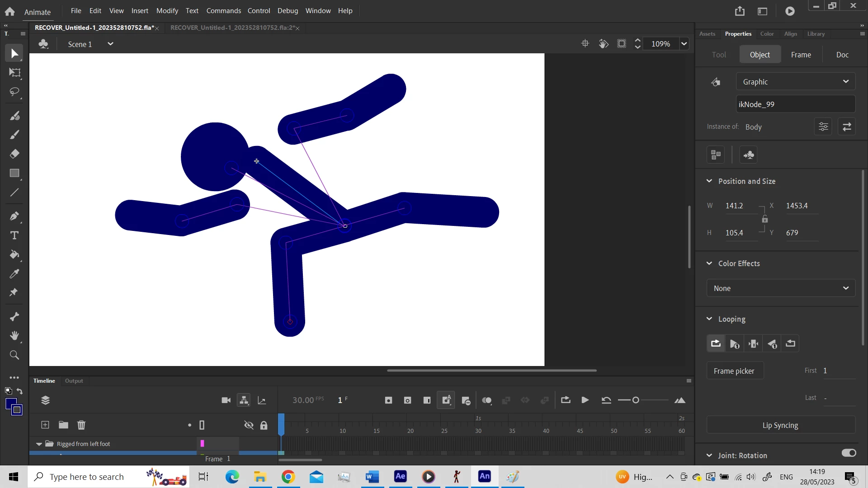Viewport: 868px width, 488px height.
Task: Select the Free Transform tool
Action: point(15,73)
